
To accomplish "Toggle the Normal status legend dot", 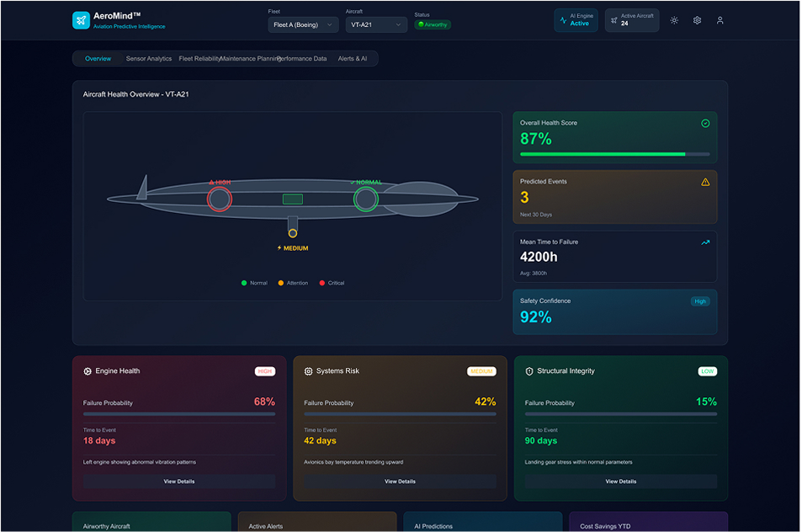I will [243, 283].
